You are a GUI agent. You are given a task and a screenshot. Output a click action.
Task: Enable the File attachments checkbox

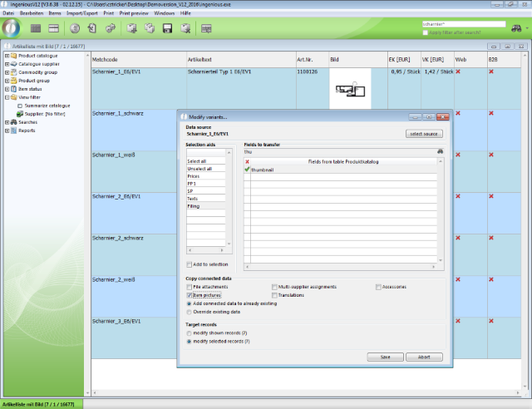coord(189,287)
